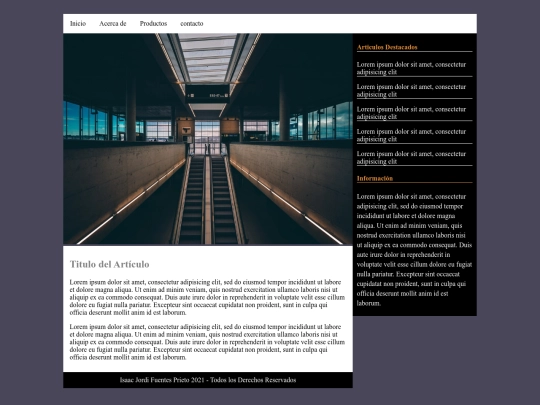This screenshot has width=540, height=405.
Task: Open the Inicio navigation link
Action: point(78,24)
